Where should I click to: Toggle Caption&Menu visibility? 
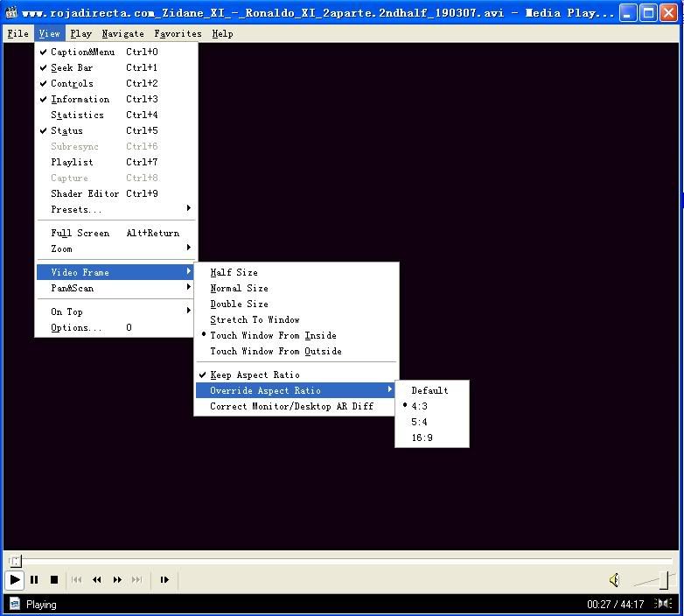[115, 52]
